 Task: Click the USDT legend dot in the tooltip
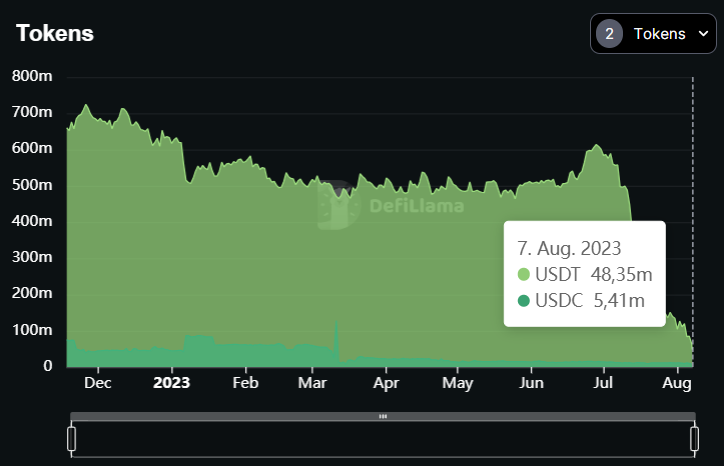(x=523, y=274)
